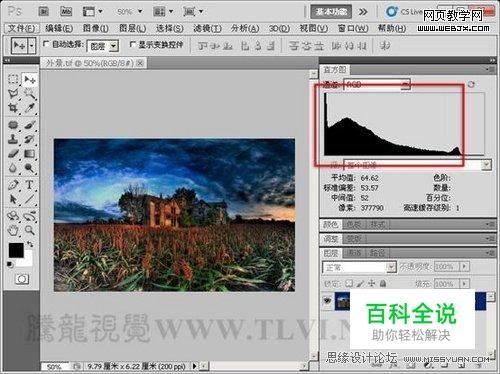
Task: Open the 滤镜(T) menu
Action: coord(207,28)
